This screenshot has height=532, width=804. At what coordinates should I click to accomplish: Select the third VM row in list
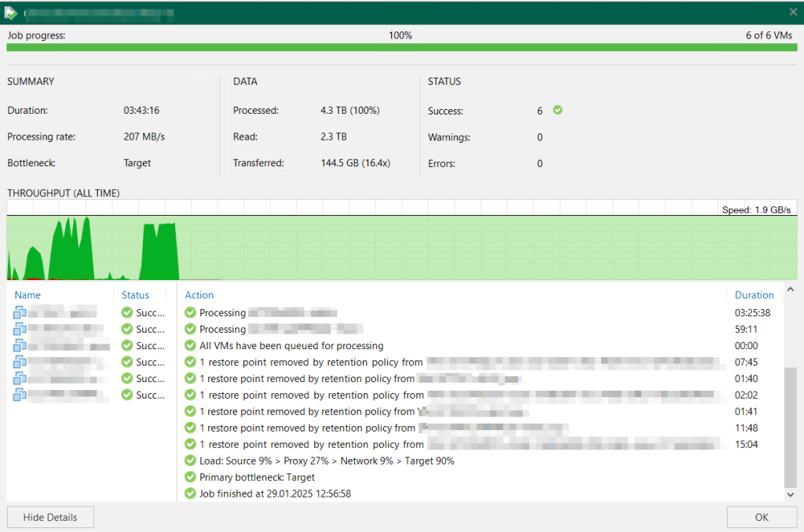click(63, 346)
